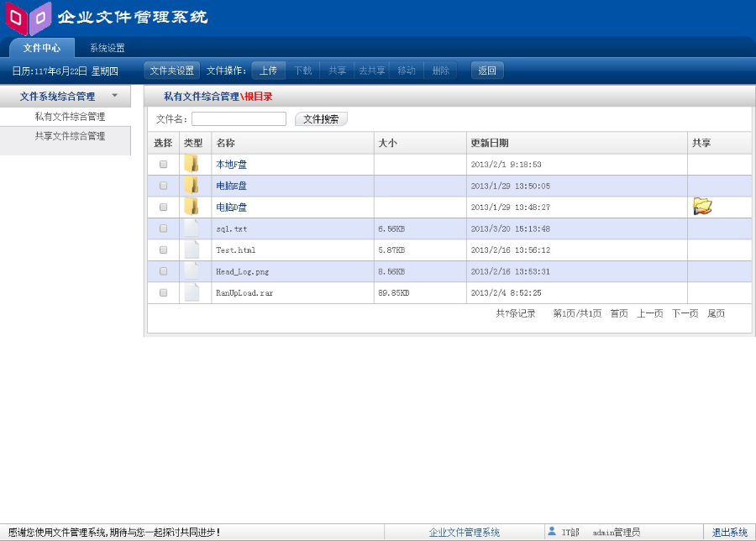Viewport: 756px width, 541px height.
Task: Check the checkbox for sql.txt
Action: click(163, 228)
